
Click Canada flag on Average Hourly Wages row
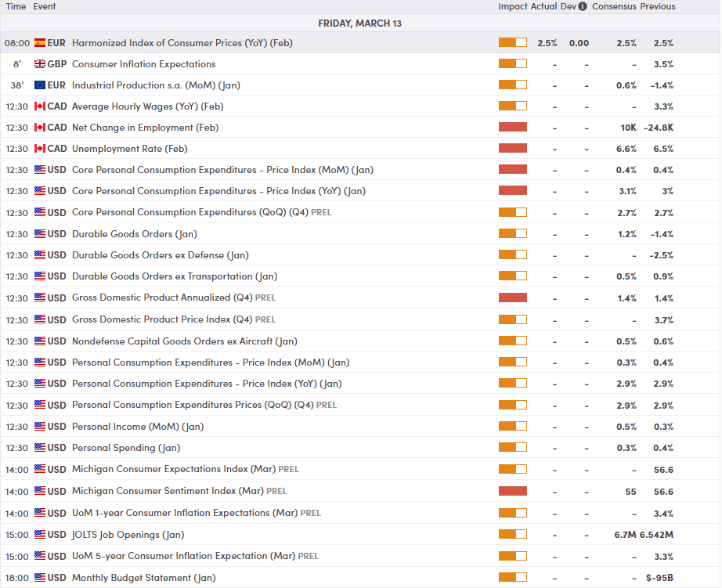pos(40,106)
